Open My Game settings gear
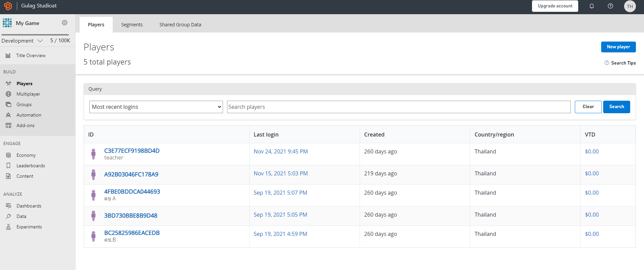 point(64,23)
